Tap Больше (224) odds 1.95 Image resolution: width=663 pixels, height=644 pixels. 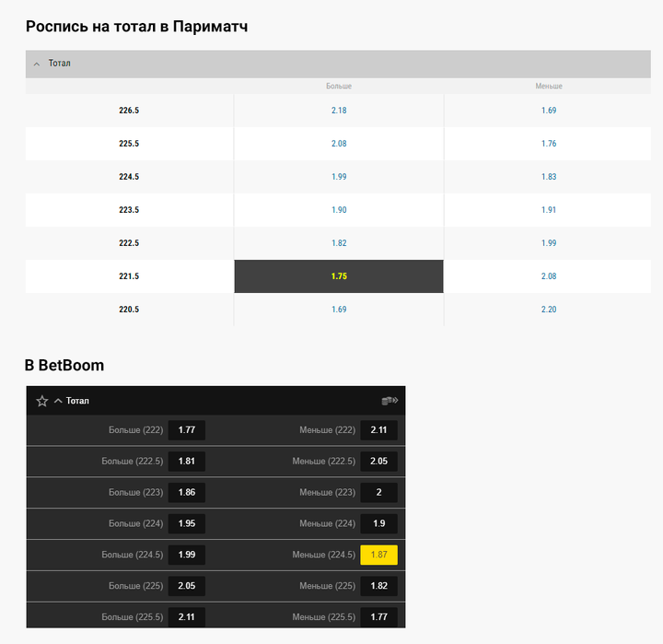coord(187,524)
